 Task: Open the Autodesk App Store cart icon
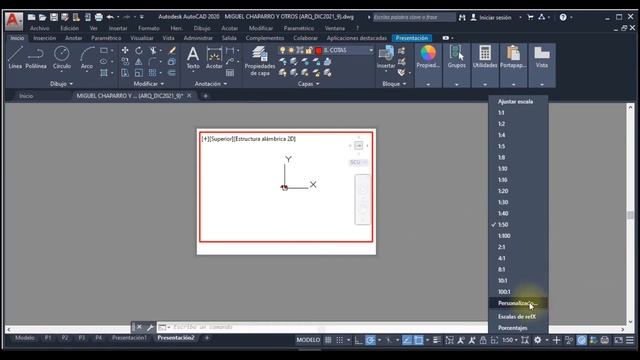530,17
